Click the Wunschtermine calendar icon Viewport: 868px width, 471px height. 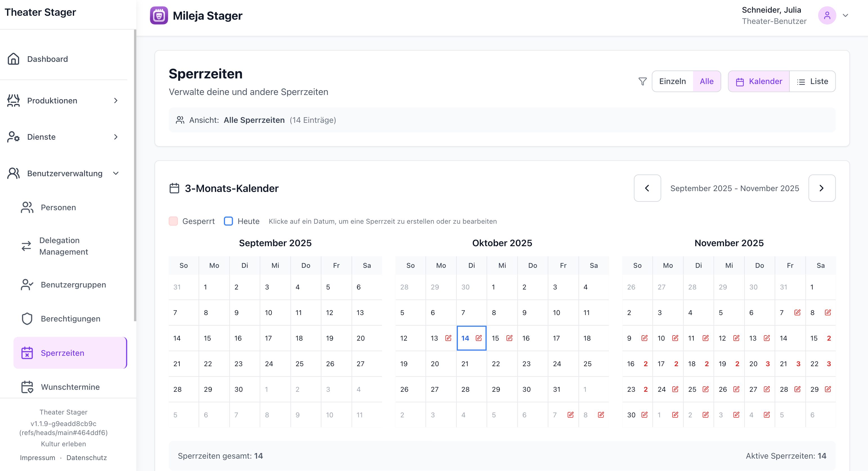pyautogui.click(x=27, y=387)
